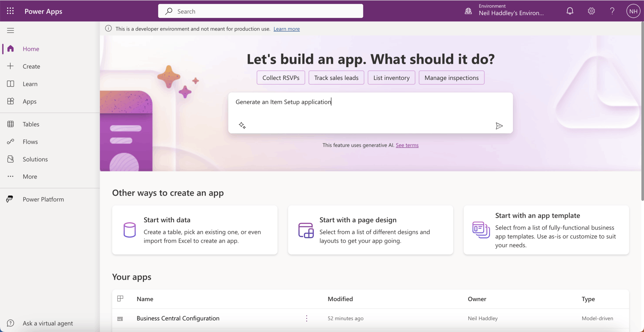Open the app launcher waffle icon
The height and width of the screenshot is (332, 644).
[10, 11]
